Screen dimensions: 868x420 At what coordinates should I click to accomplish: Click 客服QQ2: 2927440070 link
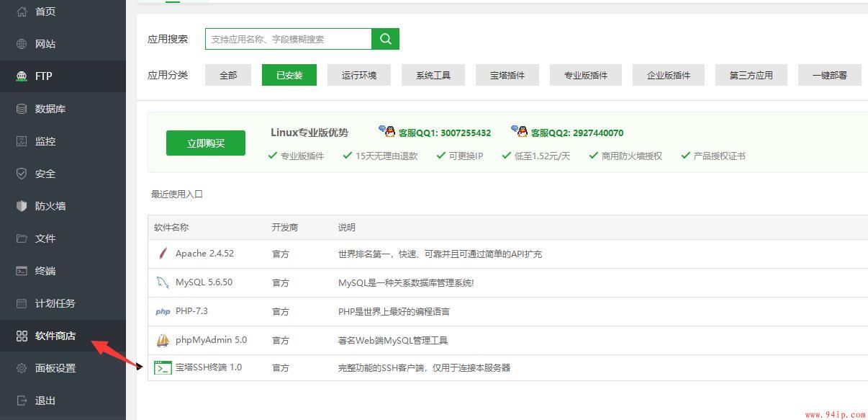577,133
